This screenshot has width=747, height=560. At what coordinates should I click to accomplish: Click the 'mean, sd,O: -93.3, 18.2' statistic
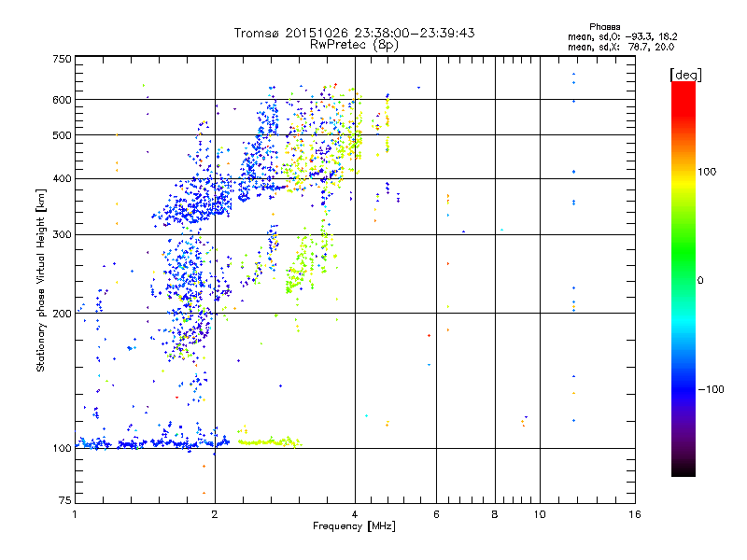622,36
